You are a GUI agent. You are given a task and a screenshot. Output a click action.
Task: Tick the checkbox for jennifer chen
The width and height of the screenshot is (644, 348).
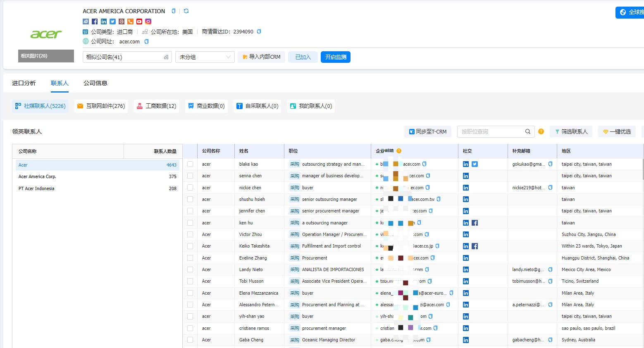tap(190, 211)
